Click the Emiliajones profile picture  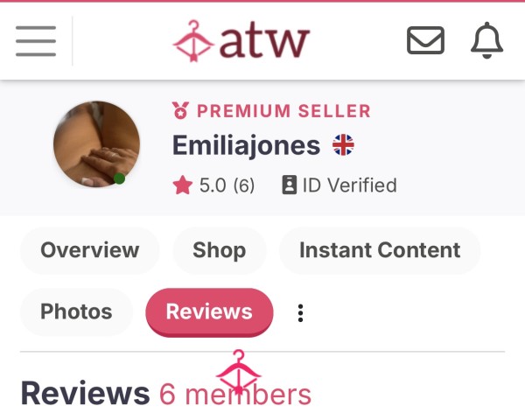coord(96,144)
